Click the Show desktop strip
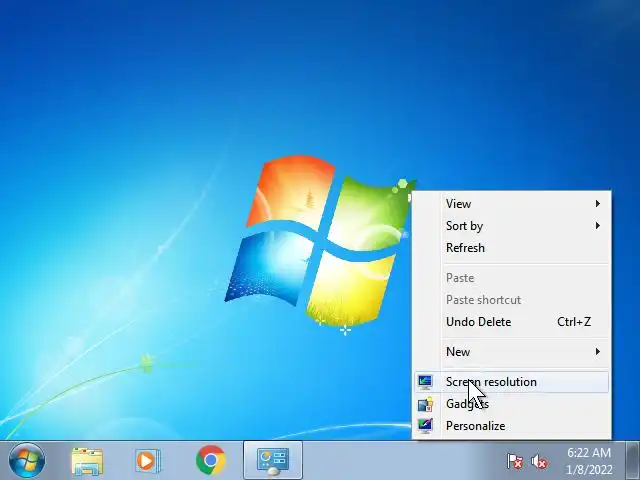The height and width of the screenshot is (480, 640). (x=632, y=460)
